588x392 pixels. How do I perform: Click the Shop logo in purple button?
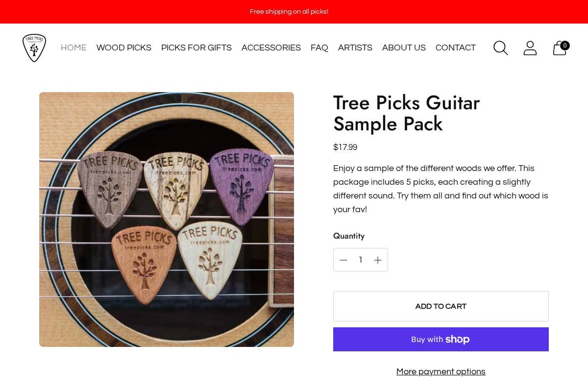click(x=457, y=339)
